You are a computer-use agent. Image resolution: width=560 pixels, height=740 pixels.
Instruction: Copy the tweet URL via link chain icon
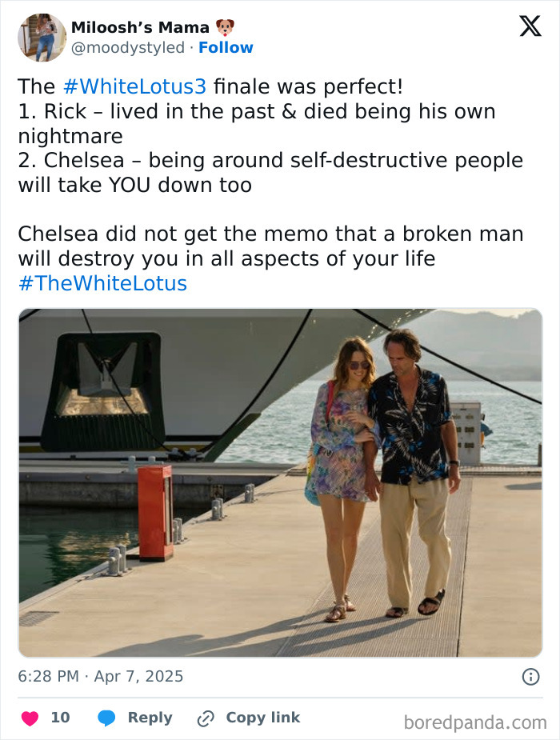click(204, 718)
